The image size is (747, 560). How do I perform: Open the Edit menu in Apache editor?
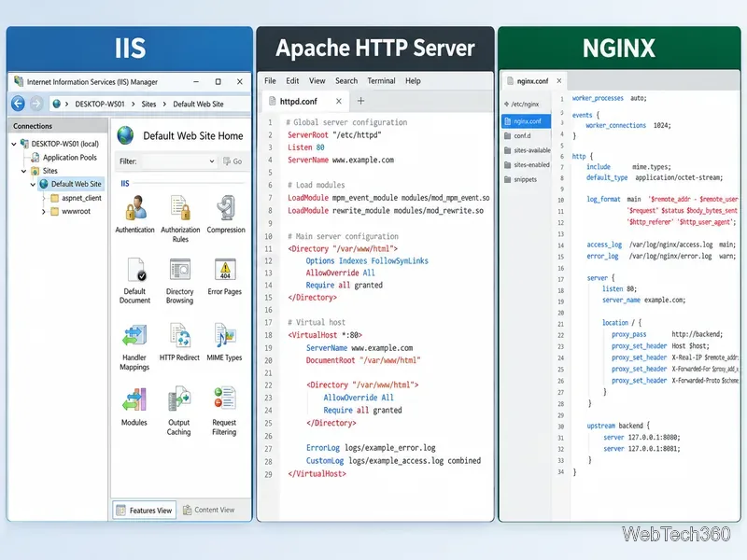(x=292, y=81)
